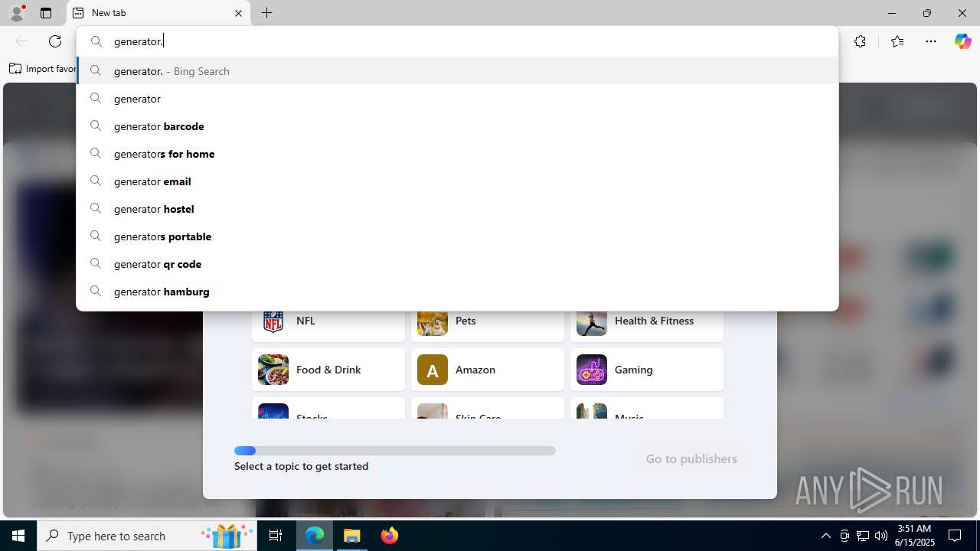Choose suggestion 'generator barcode'
The image size is (980, 551).
click(457, 126)
